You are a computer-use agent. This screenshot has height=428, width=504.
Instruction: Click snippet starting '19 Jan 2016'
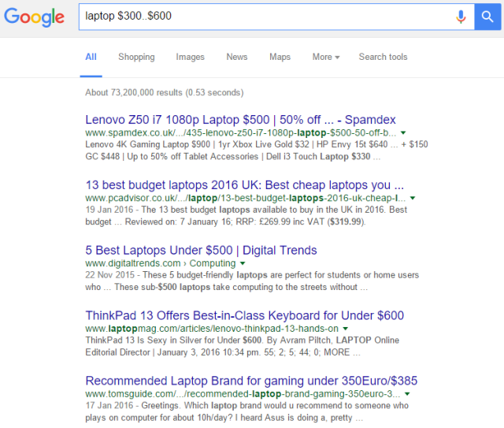246,216
